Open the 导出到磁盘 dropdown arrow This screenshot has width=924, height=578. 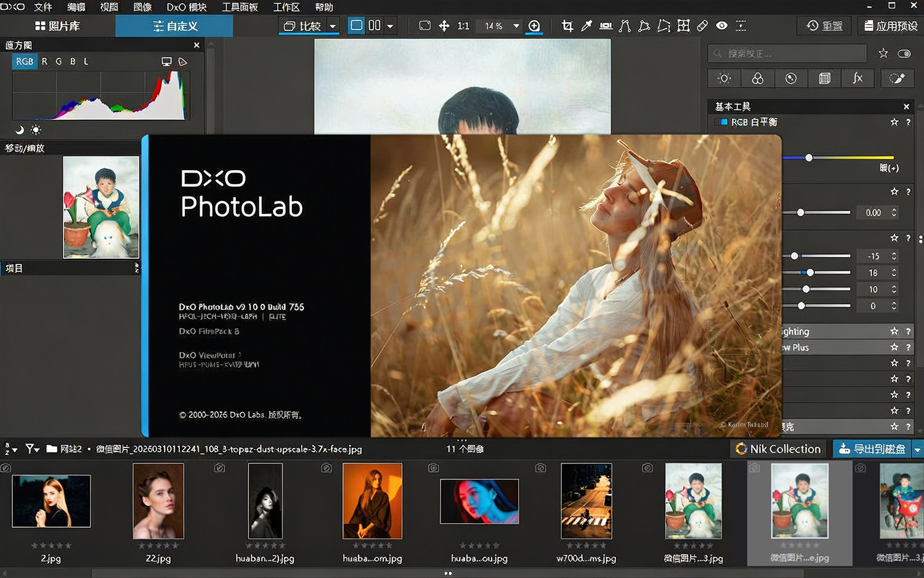pyautogui.click(x=917, y=449)
